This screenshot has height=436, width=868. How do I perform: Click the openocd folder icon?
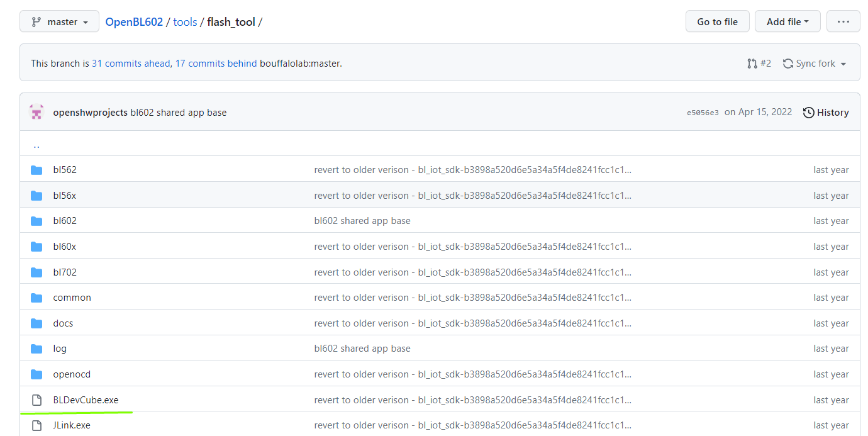pos(36,374)
